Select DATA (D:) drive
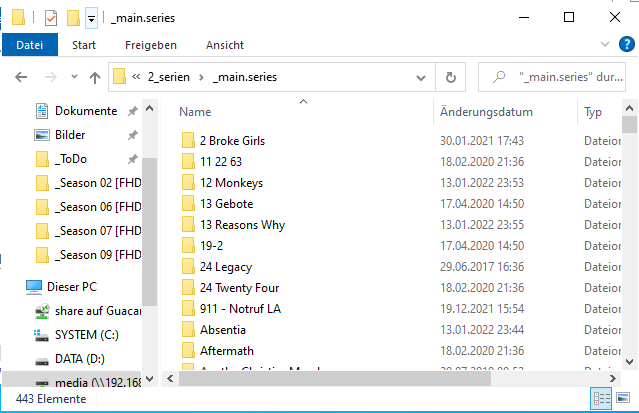Screen dimensions: 639x413 click(x=79, y=359)
